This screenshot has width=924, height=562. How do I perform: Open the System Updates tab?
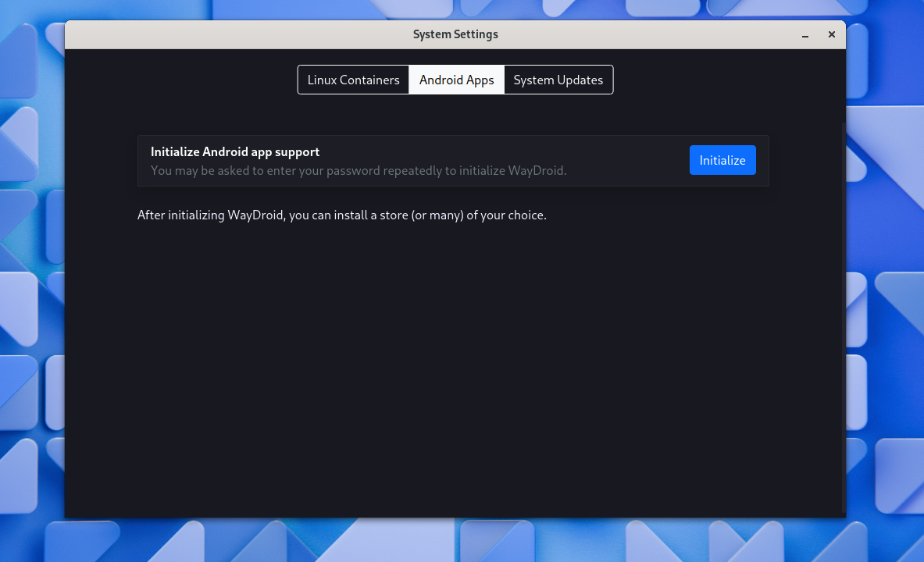pos(558,80)
